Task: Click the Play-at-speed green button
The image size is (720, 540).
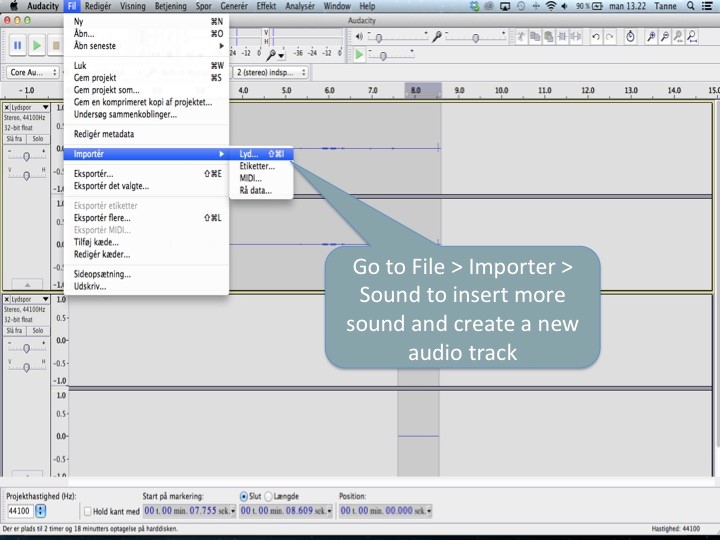Action: (359, 55)
